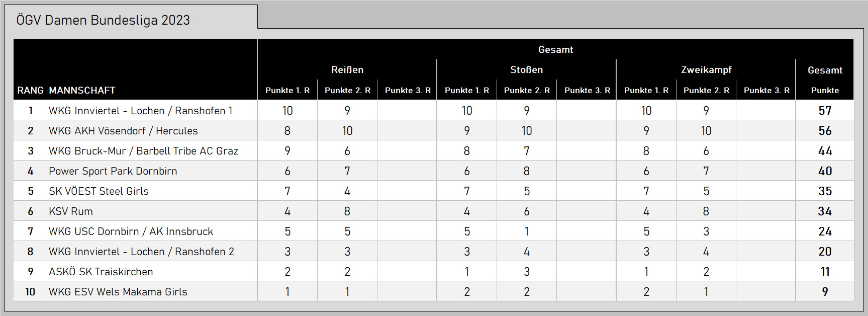Select the KSV Rum row
Viewport: 868px width, 316px height.
point(434,211)
